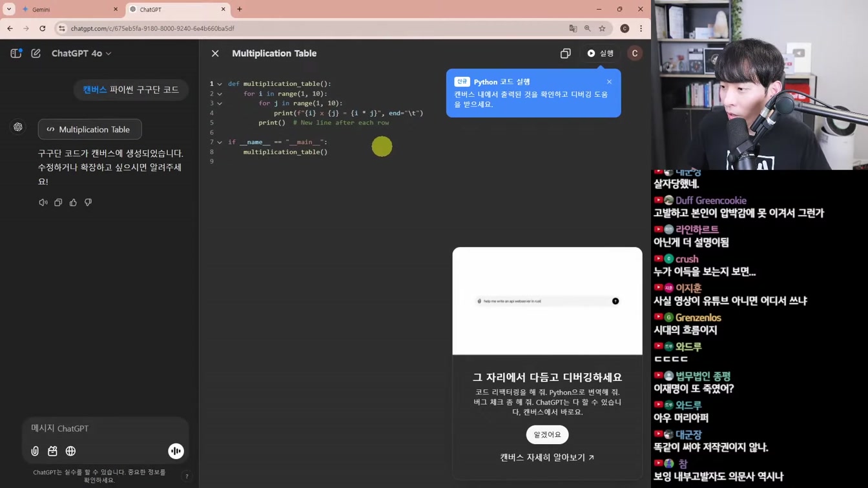Viewport: 868px width, 488px height.
Task: Go back in browser history
Action: [10, 28]
